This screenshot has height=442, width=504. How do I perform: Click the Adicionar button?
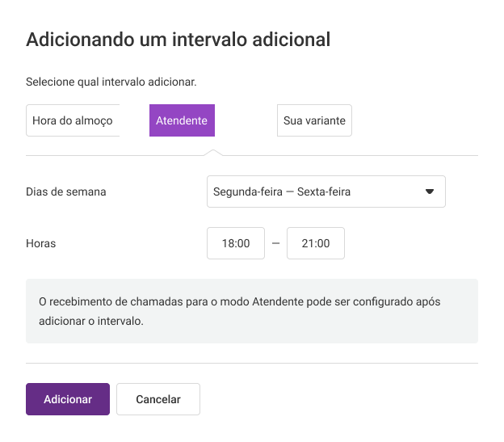pyautogui.click(x=68, y=399)
